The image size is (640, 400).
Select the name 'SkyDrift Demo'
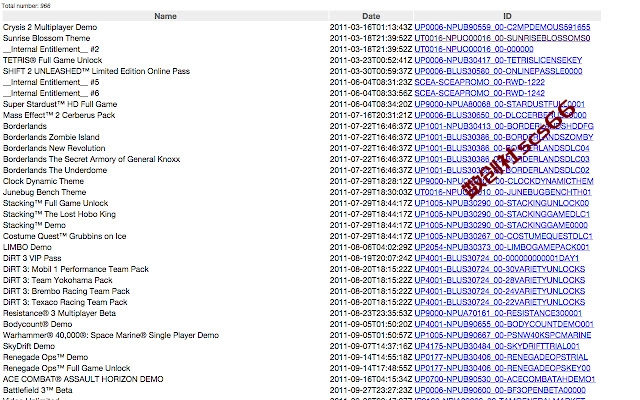(29, 347)
